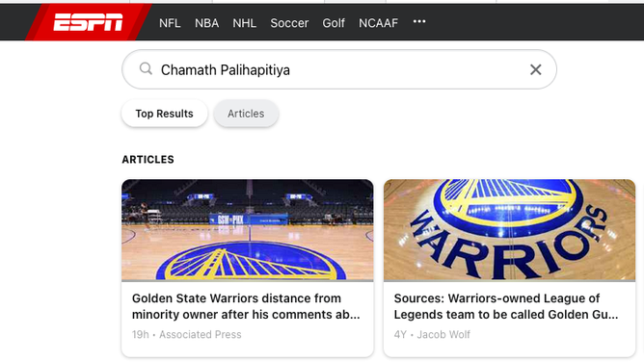The image size is (644, 362).
Task: Open Golden State Warriors distance article headline
Action: click(246, 306)
